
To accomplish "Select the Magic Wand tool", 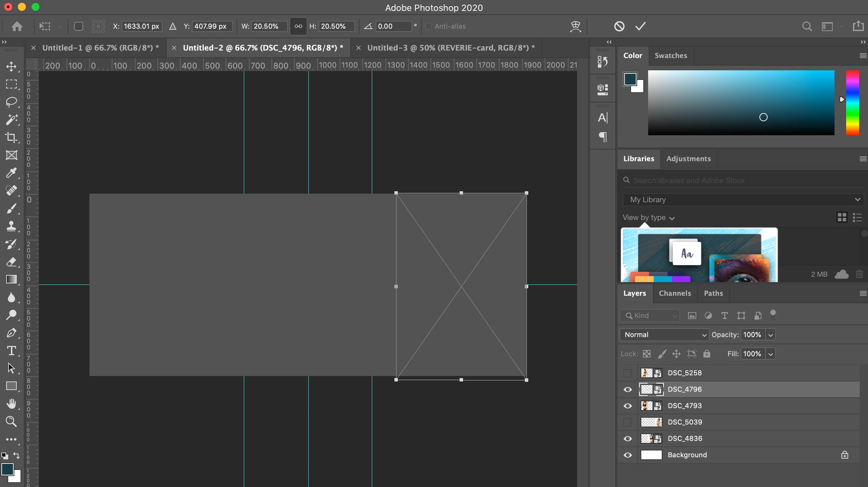I will pyautogui.click(x=11, y=120).
